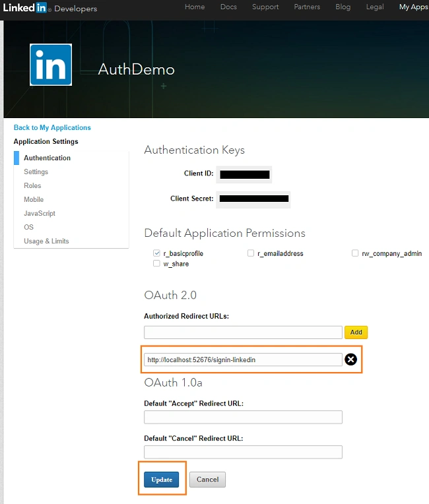
Task: Click the Default "Accept" Redirect URL field
Action: tap(243, 417)
